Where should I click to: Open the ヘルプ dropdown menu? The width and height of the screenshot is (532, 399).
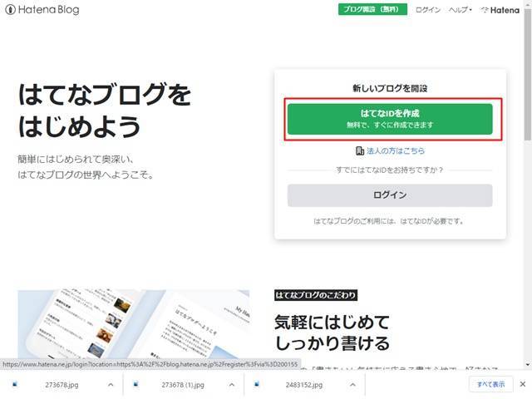460,10
